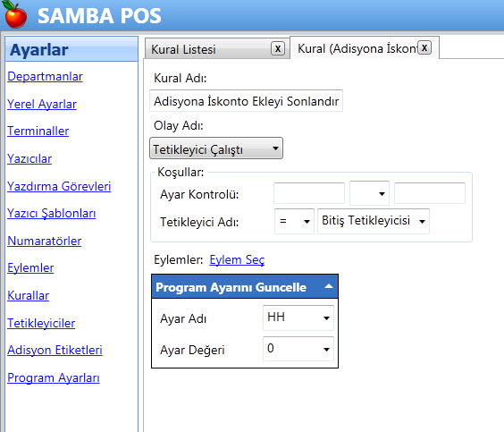Open the Yazıcı Şablonları link

[x=52, y=213]
